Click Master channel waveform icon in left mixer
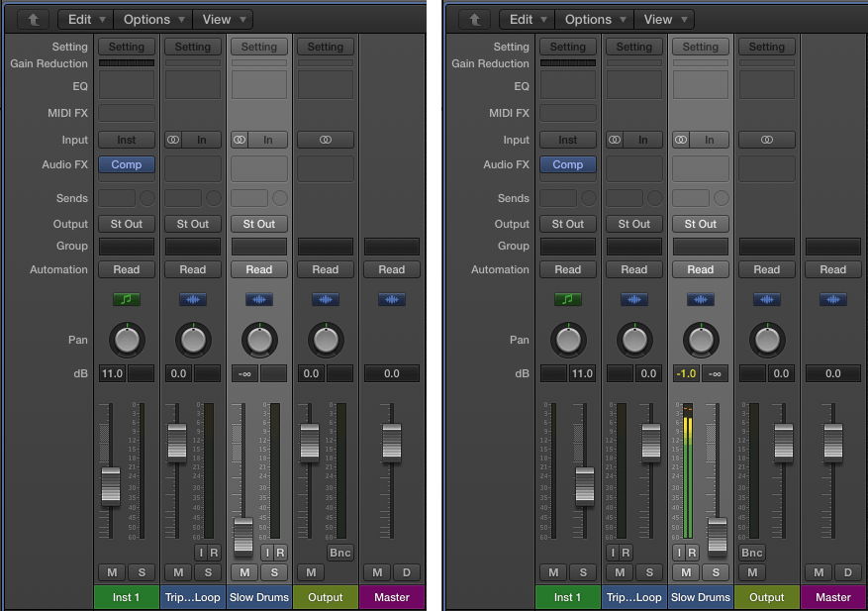This screenshot has height=611, width=868. 392,300
